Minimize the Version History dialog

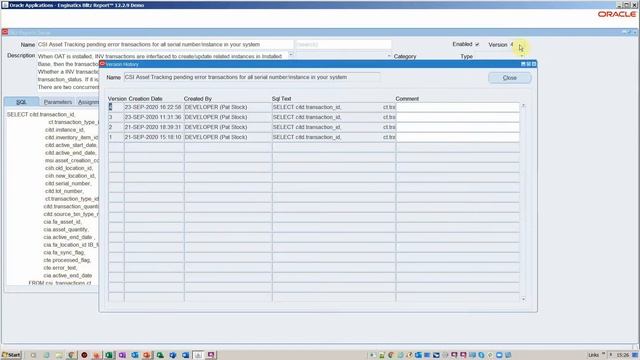click(x=523, y=64)
